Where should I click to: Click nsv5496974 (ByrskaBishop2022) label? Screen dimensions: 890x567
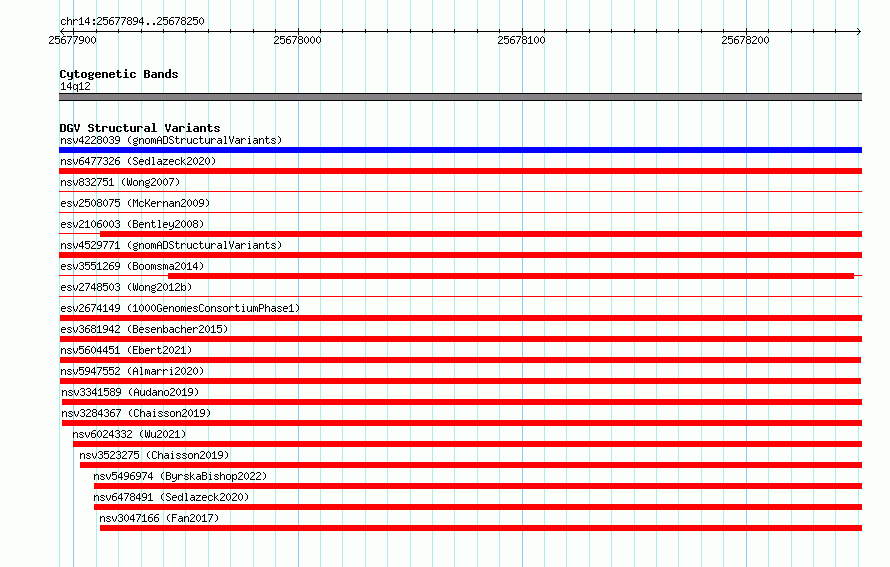click(x=180, y=476)
